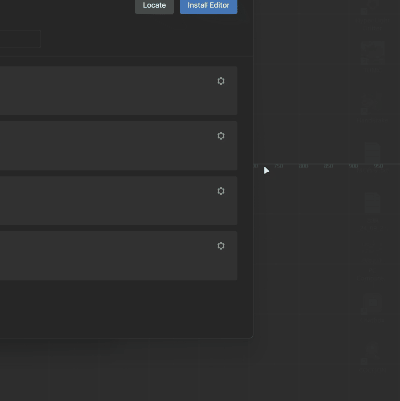Screen dimensions: 400x401
Task: Click the Install Editor button
Action: click(208, 6)
